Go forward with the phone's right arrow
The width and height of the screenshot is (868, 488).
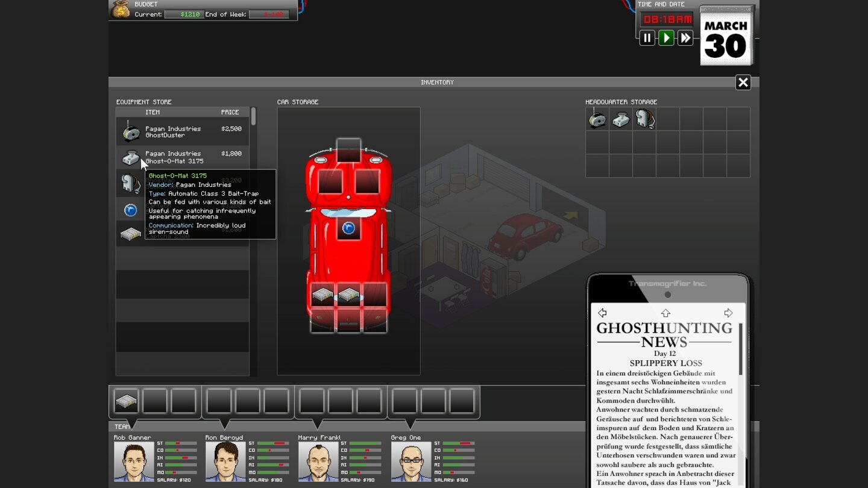click(728, 313)
